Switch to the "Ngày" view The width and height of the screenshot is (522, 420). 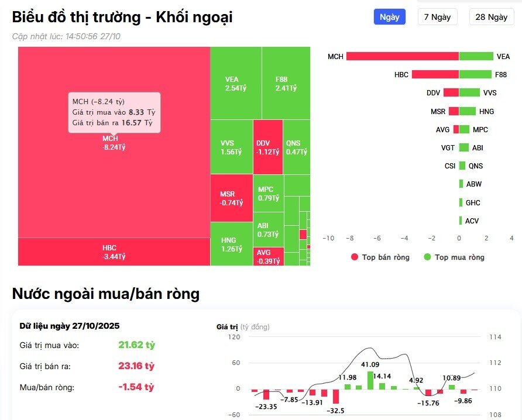(390, 16)
